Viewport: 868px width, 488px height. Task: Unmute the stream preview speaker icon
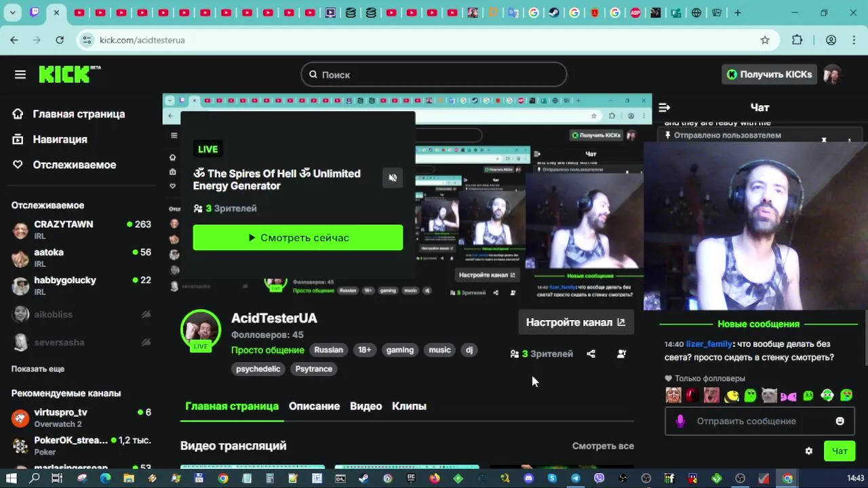393,178
